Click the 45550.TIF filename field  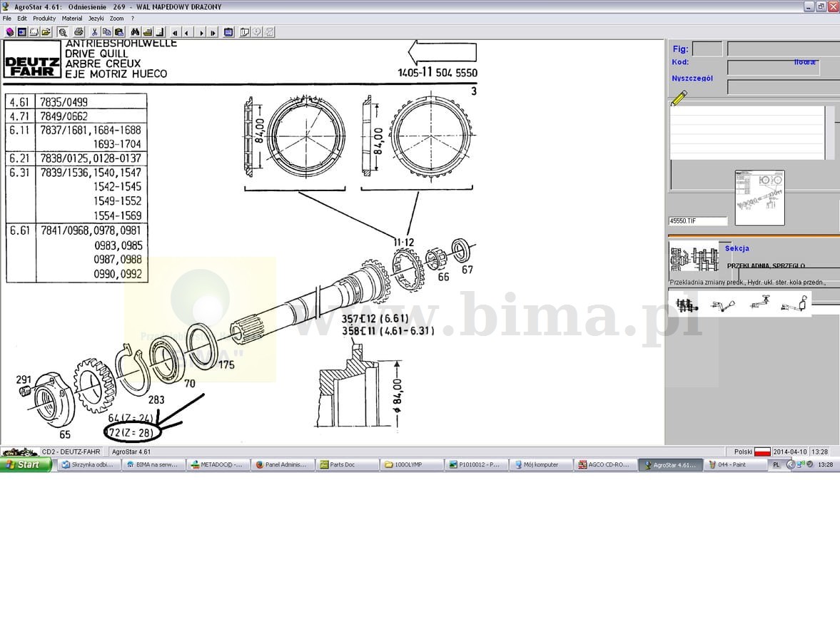pos(697,221)
